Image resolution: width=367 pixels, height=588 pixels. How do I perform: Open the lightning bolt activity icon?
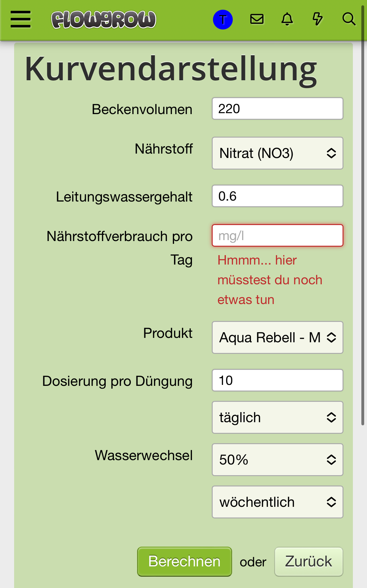click(317, 19)
